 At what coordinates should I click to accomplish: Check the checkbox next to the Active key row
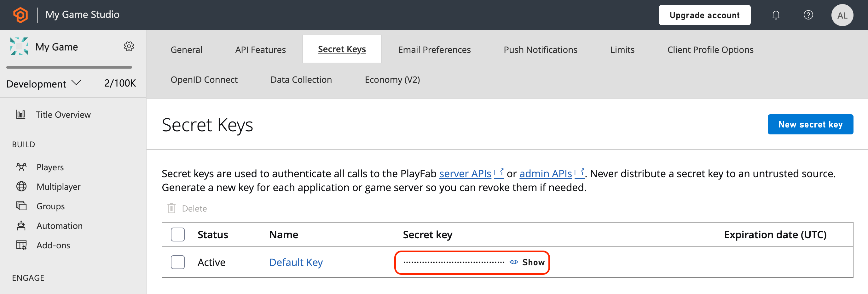177,262
